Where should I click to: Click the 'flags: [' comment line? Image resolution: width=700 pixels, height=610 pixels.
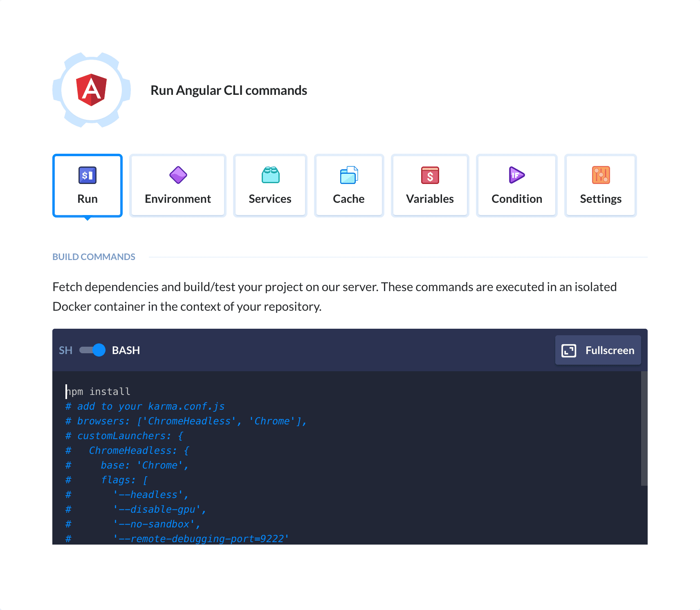coord(107,480)
